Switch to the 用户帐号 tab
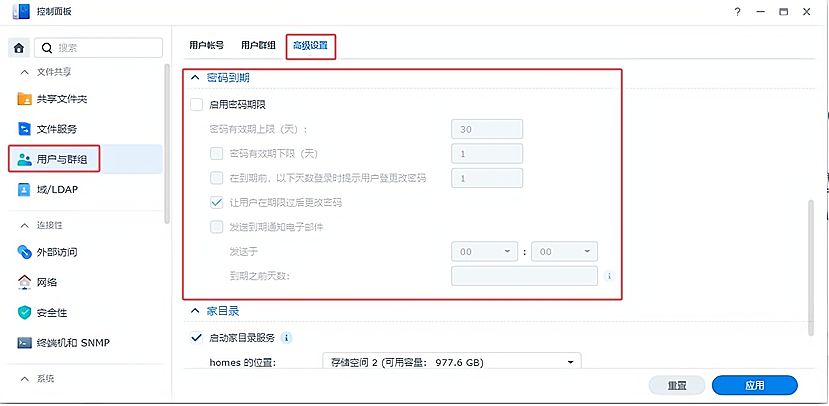Image resolution: width=829 pixels, height=406 pixels. tap(206, 45)
